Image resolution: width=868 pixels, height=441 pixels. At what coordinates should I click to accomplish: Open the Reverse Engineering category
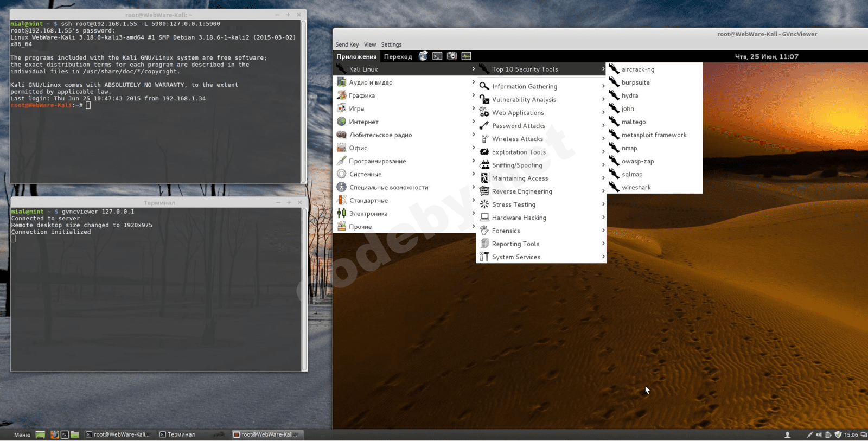pyautogui.click(x=541, y=191)
